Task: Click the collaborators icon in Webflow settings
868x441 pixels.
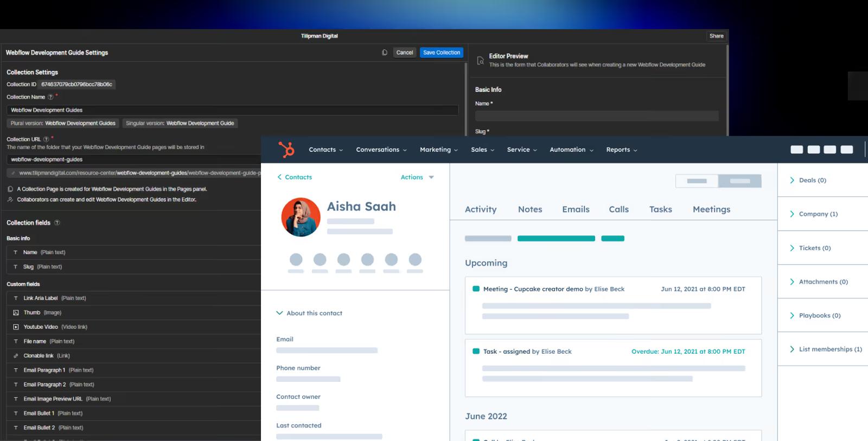Action: tap(10, 200)
